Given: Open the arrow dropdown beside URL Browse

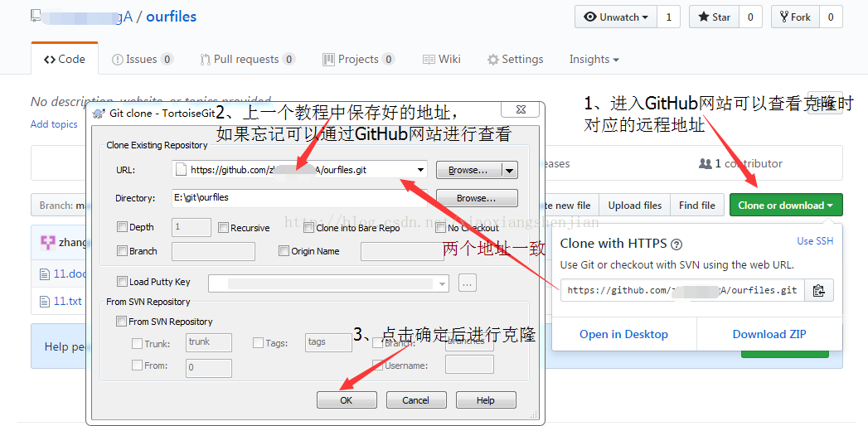Looking at the screenshot, I should pos(510,171).
